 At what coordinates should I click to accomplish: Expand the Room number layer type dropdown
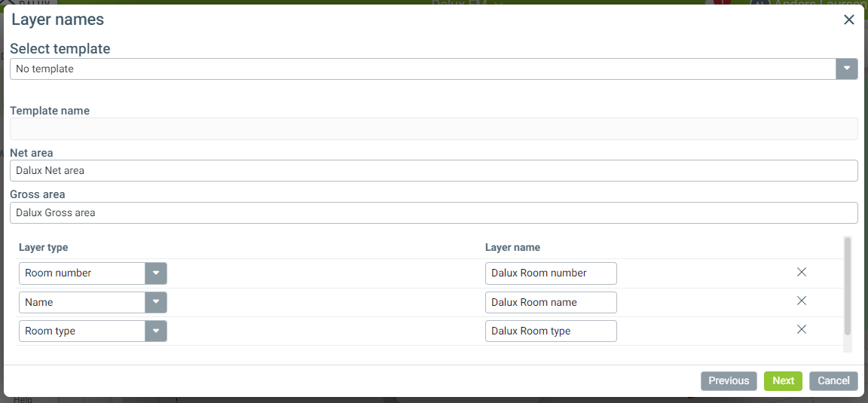(x=156, y=273)
